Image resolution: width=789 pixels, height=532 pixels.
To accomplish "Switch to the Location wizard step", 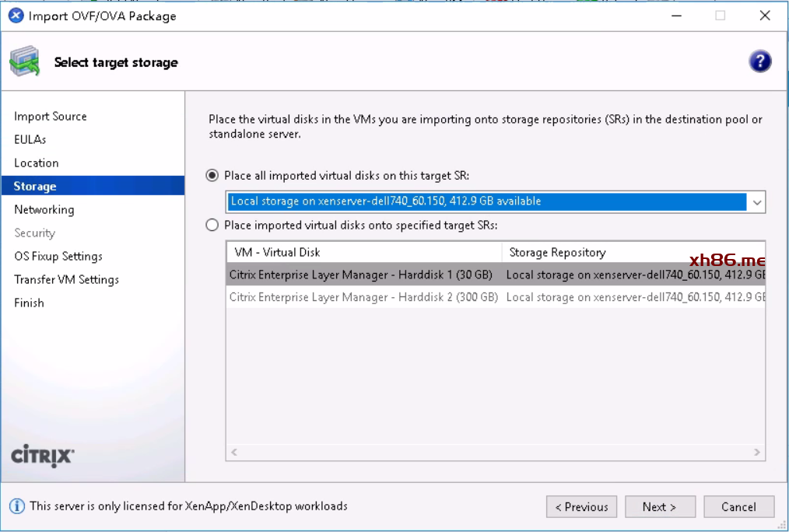I will coord(37,163).
